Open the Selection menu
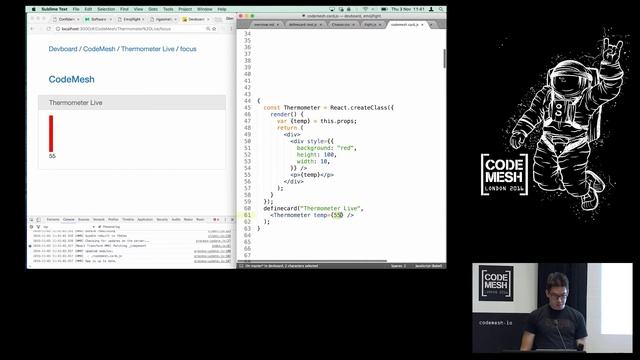Image resolution: width=640 pixels, height=360 pixels. [106, 9]
